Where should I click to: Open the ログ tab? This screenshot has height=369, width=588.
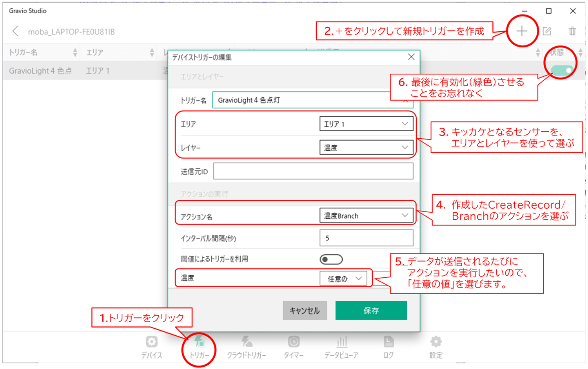388,347
